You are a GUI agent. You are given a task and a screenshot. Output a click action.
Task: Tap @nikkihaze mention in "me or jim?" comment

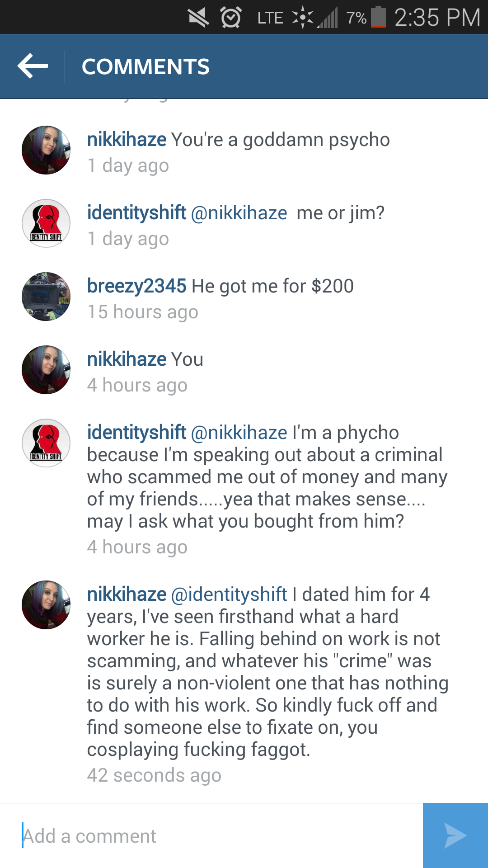coord(239,213)
